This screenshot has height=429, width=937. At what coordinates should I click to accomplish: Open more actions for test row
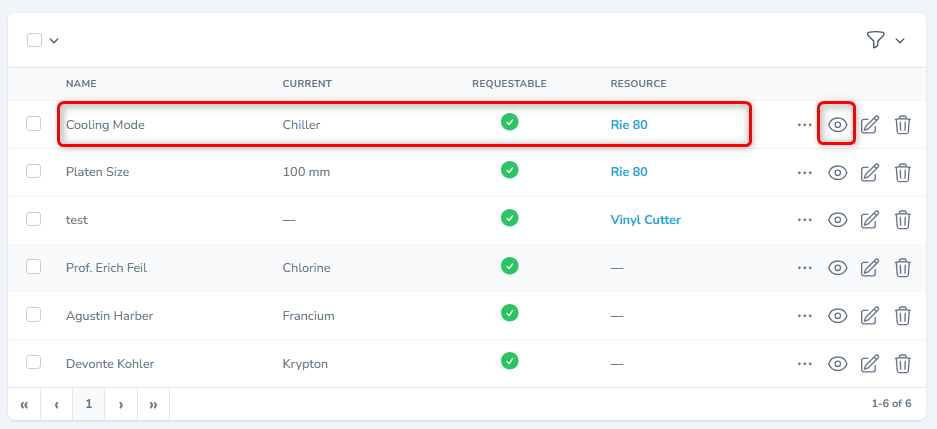click(805, 220)
